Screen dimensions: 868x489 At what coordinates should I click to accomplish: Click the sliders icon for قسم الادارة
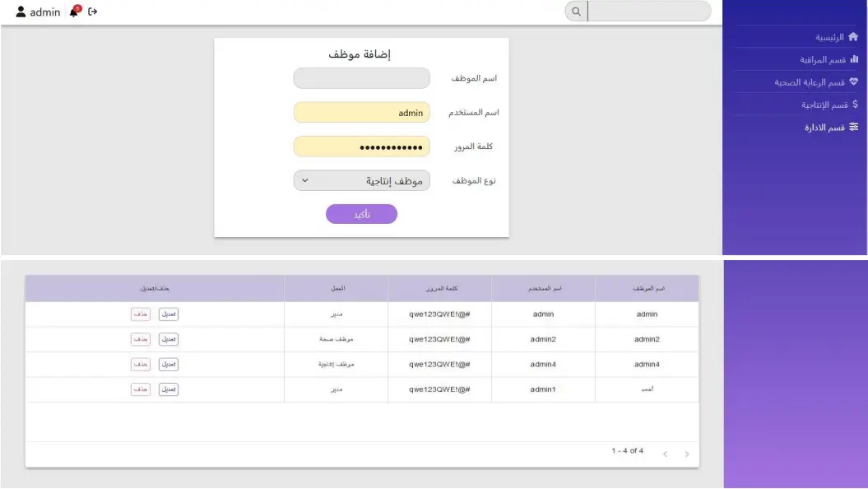click(853, 126)
